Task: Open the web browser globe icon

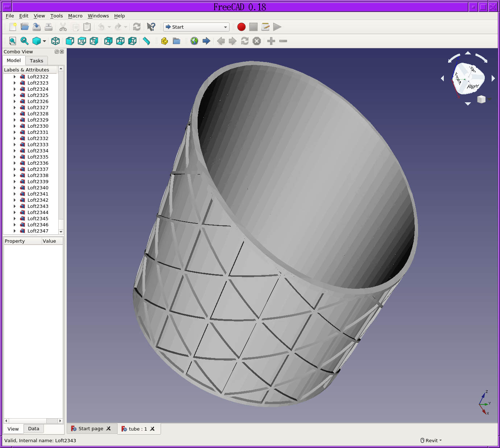Action: [x=194, y=41]
